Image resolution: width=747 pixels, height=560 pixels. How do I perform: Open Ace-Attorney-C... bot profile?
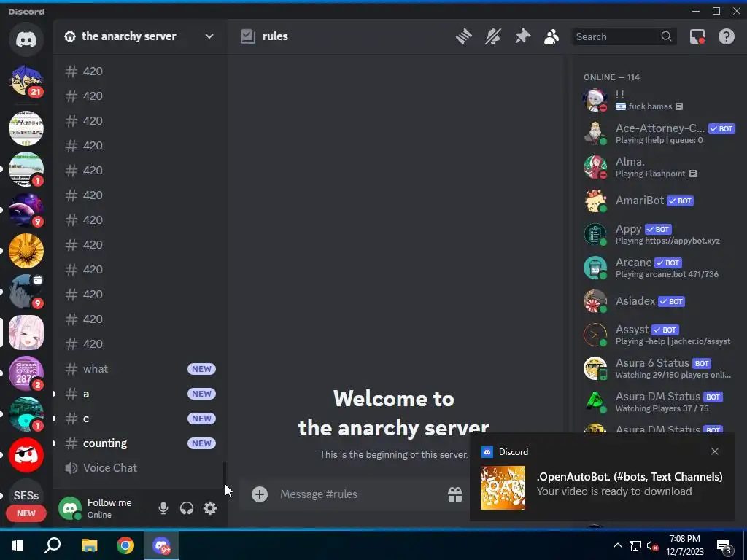659,133
